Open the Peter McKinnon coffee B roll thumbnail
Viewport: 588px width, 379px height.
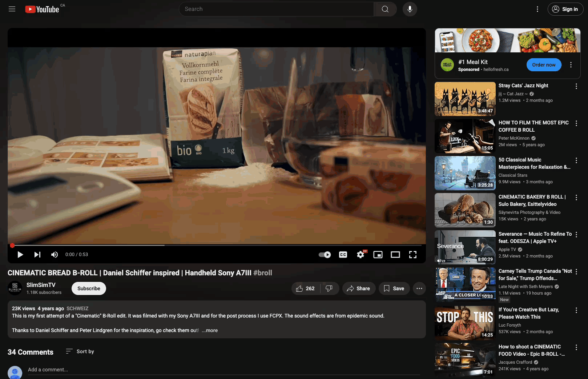(x=465, y=136)
